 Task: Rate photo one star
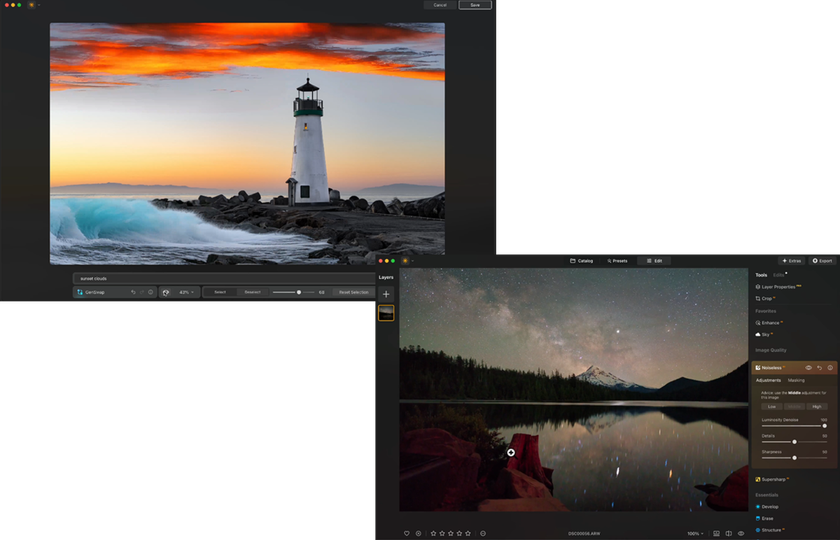click(433, 534)
